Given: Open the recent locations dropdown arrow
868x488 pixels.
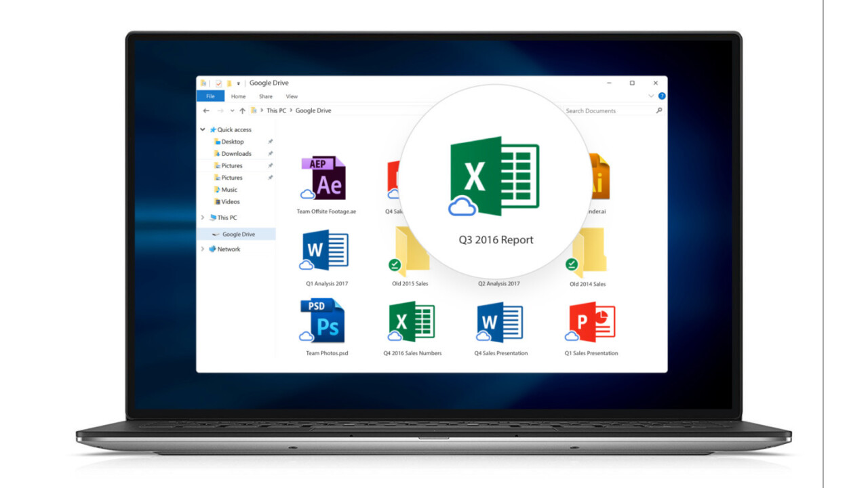Looking at the screenshot, I should [232, 110].
